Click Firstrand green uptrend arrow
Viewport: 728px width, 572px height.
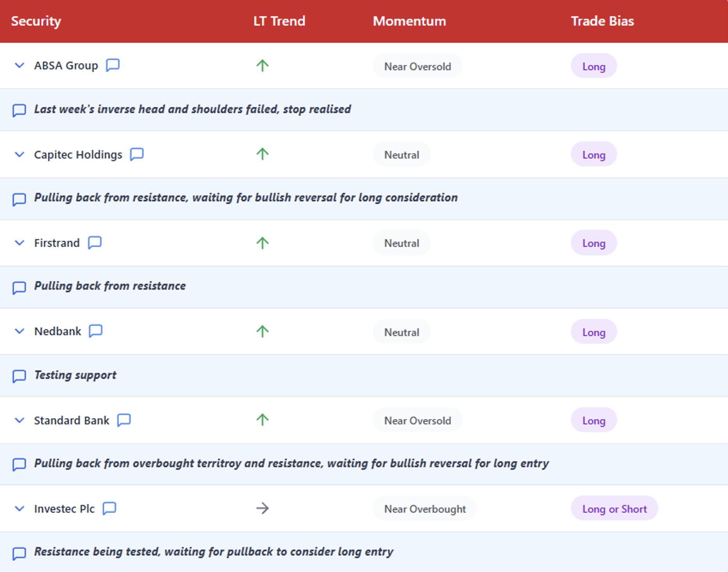pyautogui.click(x=262, y=243)
